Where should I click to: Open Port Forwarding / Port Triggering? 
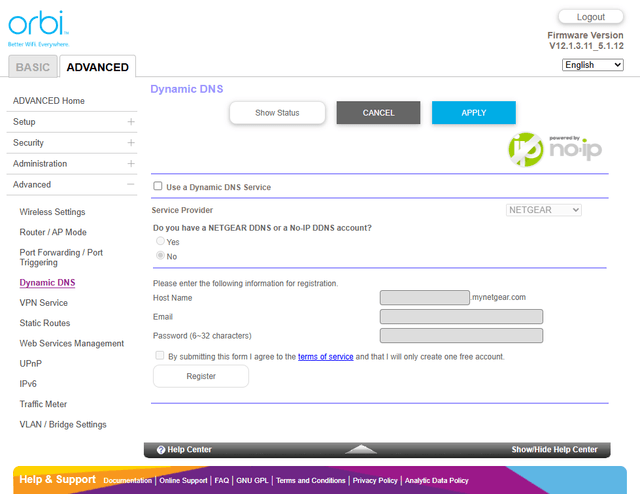coord(61,257)
